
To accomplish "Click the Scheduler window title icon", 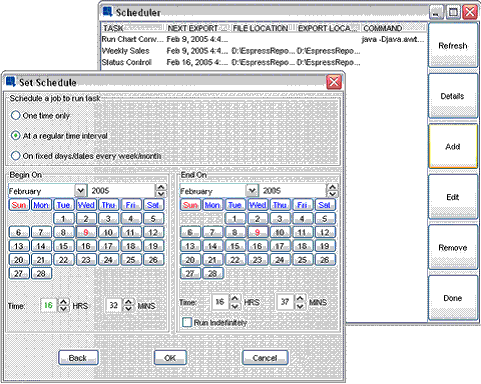I will (x=108, y=12).
